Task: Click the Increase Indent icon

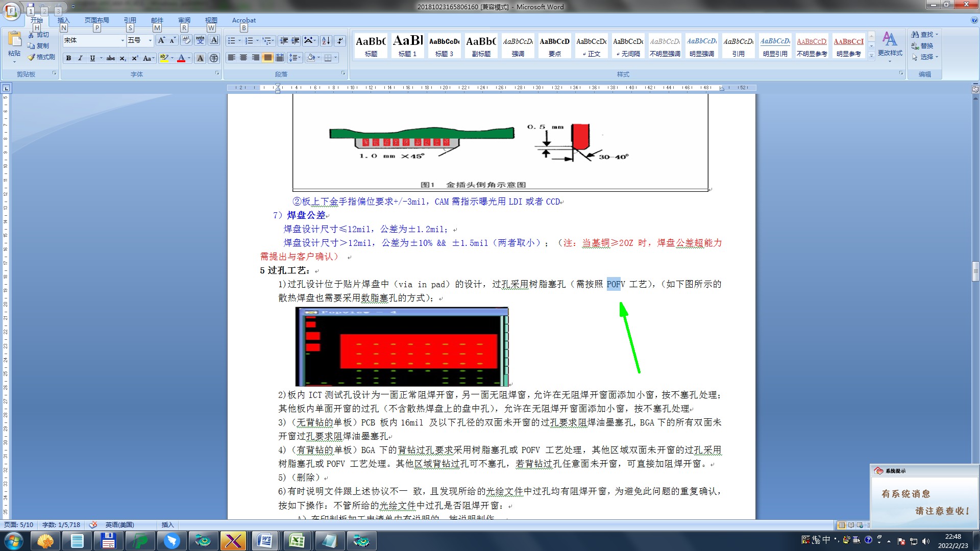Action: tap(296, 40)
